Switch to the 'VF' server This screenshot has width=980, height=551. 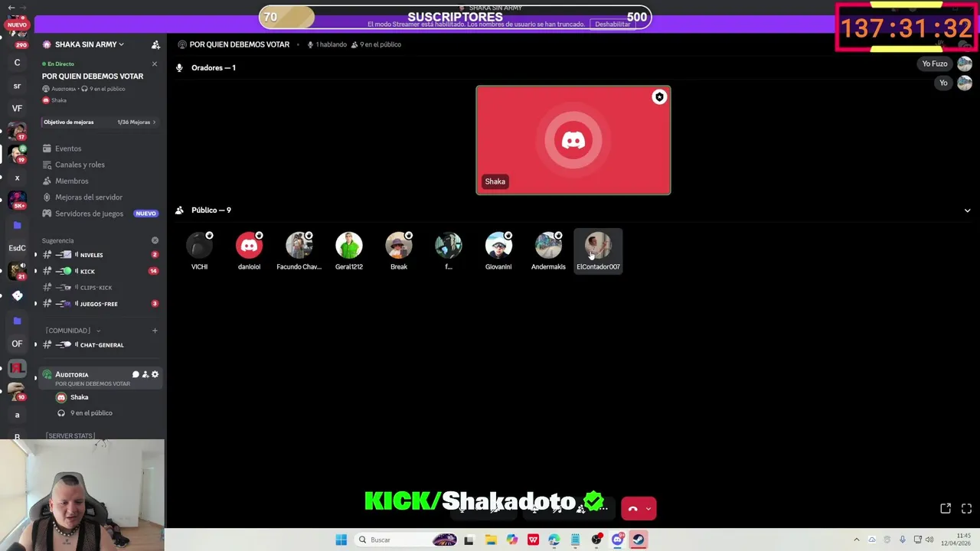click(x=17, y=109)
